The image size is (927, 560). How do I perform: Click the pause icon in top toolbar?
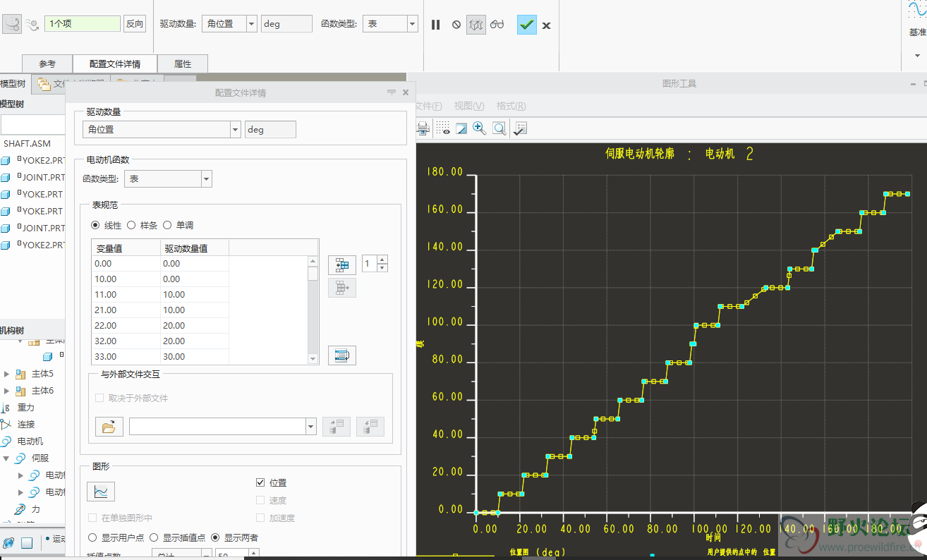coord(435,25)
